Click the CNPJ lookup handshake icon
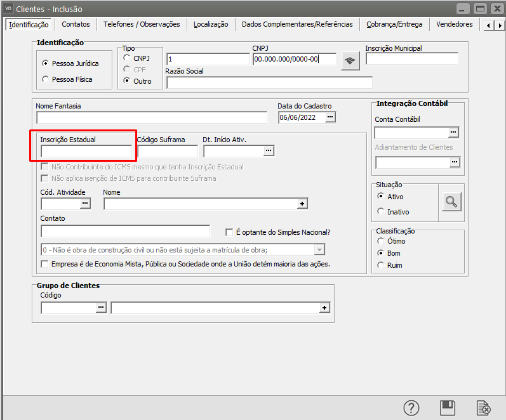506x420 pixels. [350, 61]
